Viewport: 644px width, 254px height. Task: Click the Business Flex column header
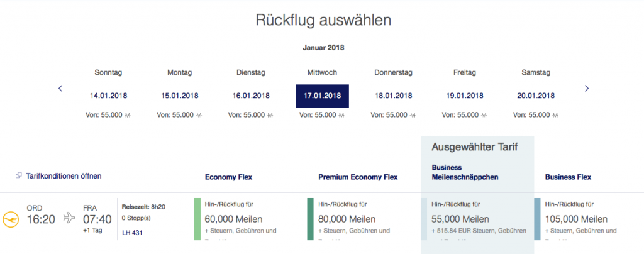568,177
